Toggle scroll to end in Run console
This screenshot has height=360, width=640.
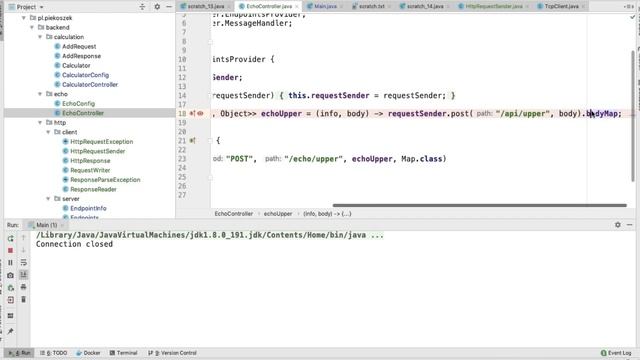point(23,275)
